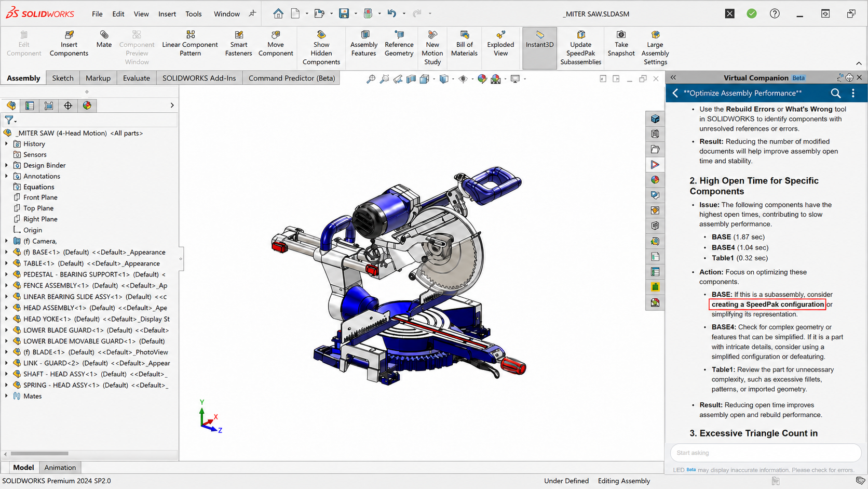
Task: Select the Model bottom tab
Action: [x=23, y=467]
